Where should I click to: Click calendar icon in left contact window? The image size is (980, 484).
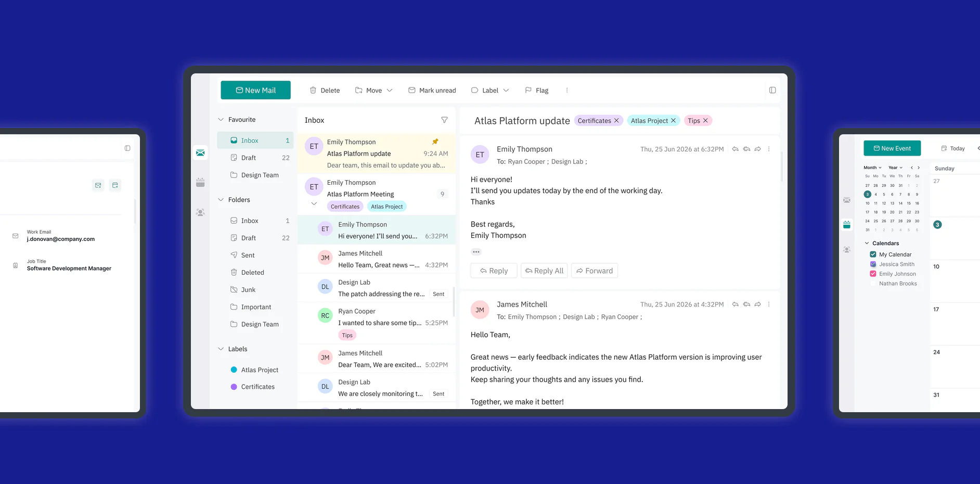[x=115, y=185]
